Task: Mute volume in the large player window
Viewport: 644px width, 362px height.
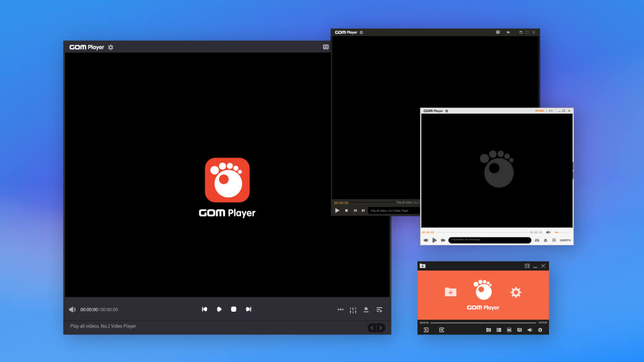Action: [72, 310]
